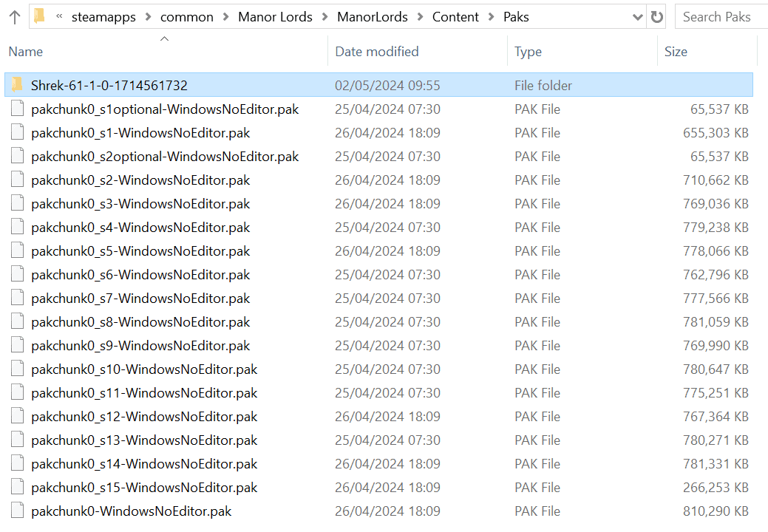
Task: Expand subfolders arrow after ManorLords
Action: click(x=421, y=17)
